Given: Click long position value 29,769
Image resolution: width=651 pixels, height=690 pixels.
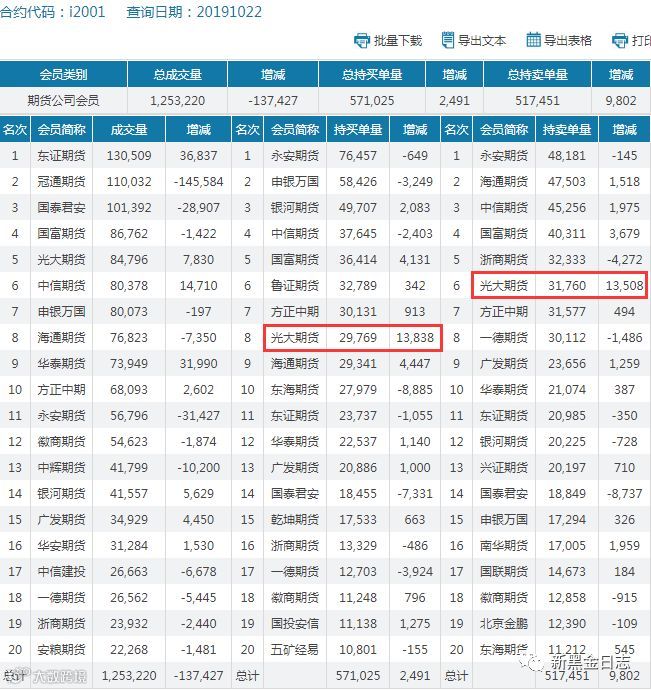Looking at the screenshot, I should [358, 338].
